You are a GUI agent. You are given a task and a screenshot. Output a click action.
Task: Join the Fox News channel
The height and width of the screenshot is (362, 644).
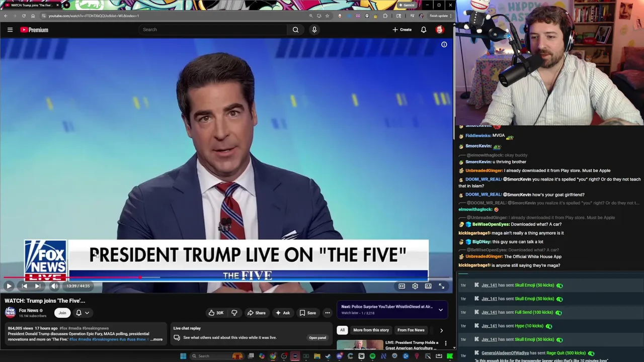62,313
